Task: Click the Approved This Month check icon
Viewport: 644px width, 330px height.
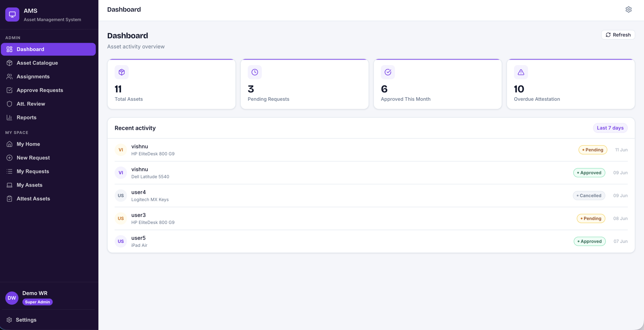Action: click(388, 72)
